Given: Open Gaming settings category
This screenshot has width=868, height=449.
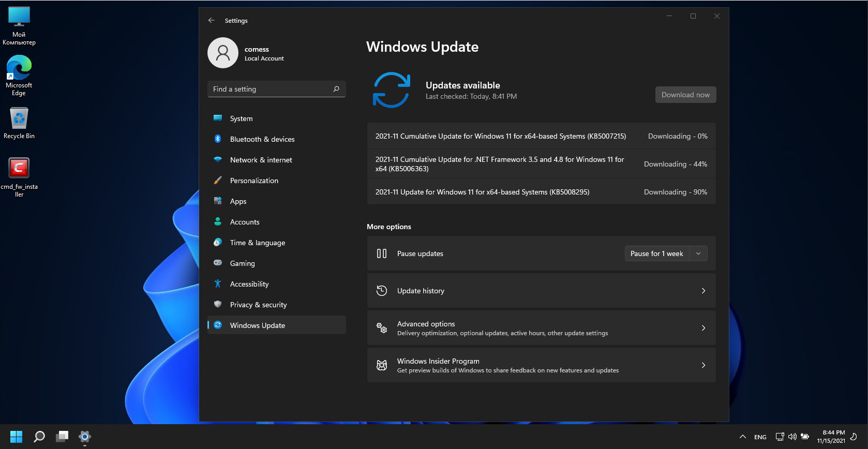Looking at the screenshot, I should 277,263.
